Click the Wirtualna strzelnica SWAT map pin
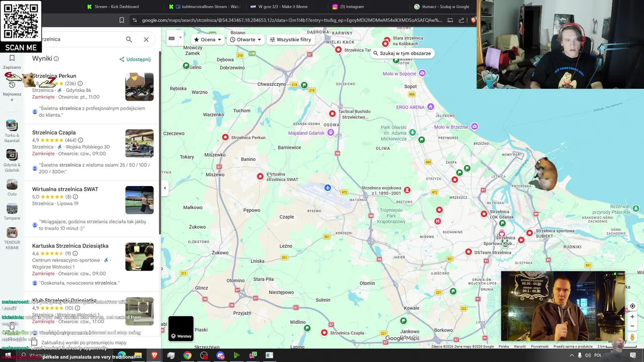Screen dimensions: 644x362 260,176
